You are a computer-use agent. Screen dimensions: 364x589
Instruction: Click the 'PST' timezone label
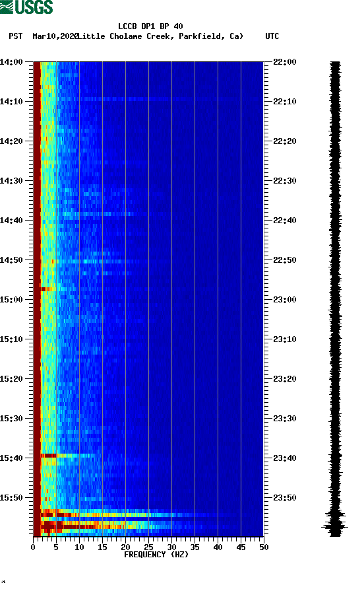pos(16,36)
